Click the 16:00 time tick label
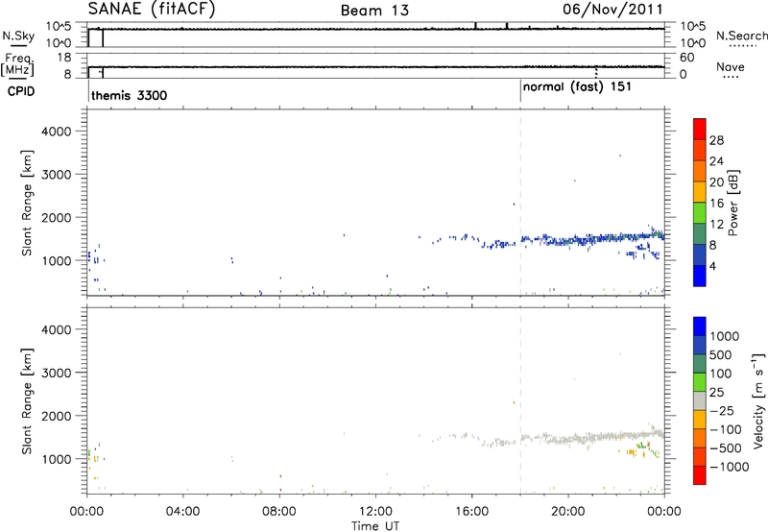 click(x=471, y=512)
